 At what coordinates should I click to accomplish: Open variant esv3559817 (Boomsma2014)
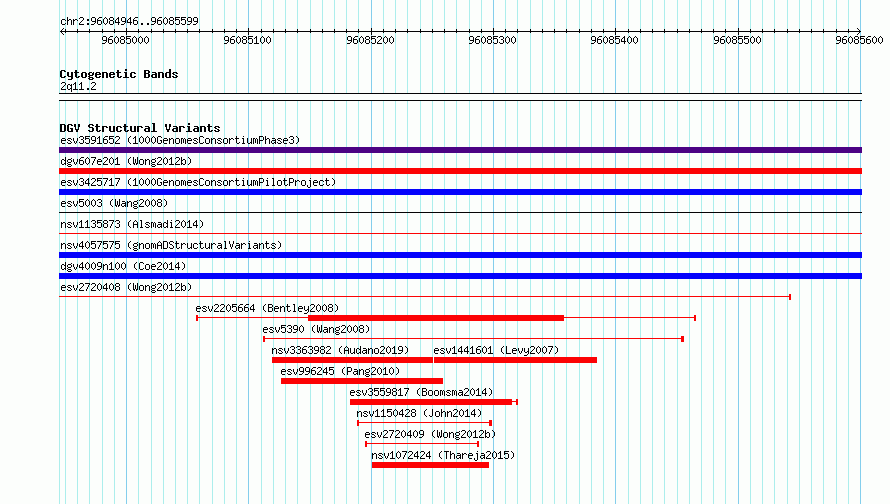tap(421, 392)
